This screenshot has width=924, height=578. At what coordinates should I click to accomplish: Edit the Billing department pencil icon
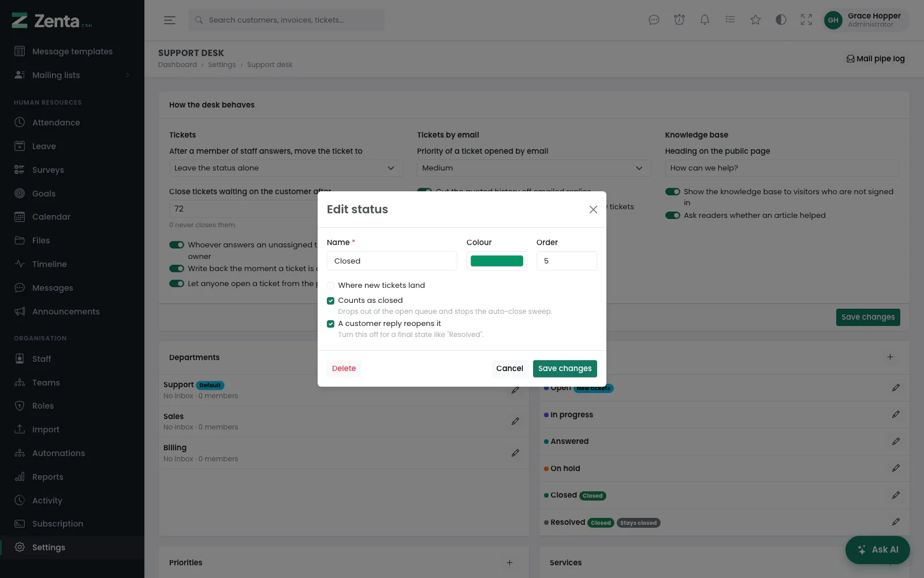click(515, 453)
